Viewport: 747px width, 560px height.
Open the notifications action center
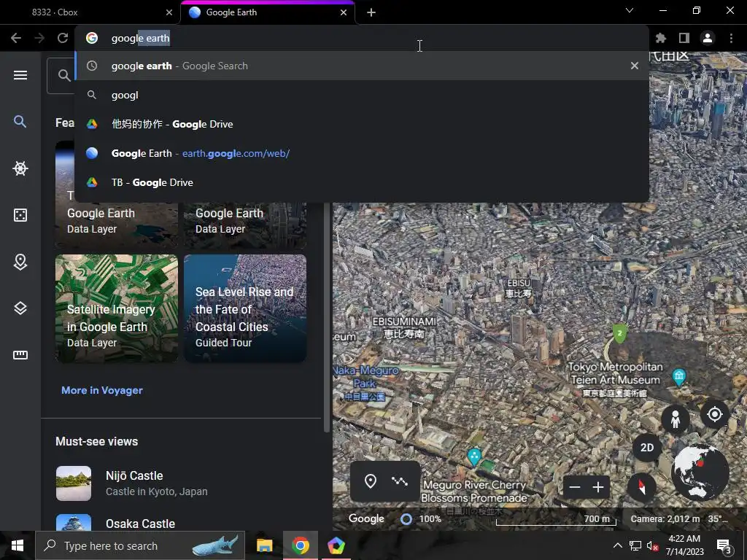(724, 545)
